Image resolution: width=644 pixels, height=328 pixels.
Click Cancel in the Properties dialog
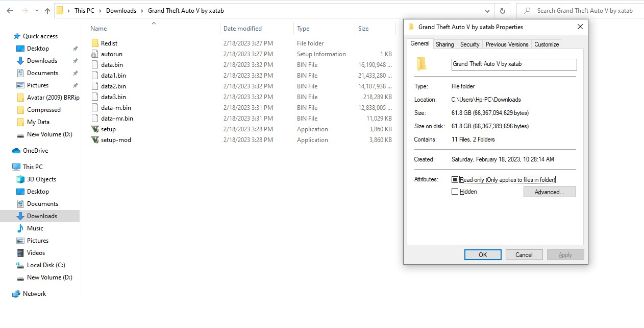524,255
